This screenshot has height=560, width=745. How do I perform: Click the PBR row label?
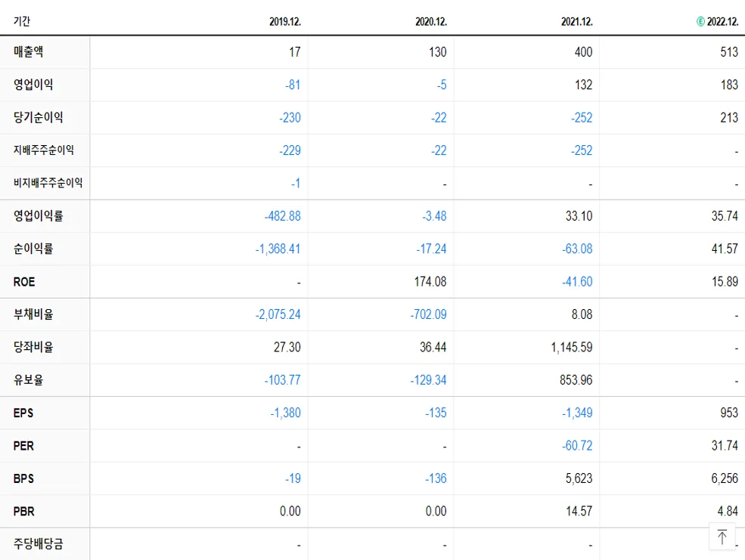(23, 511)
